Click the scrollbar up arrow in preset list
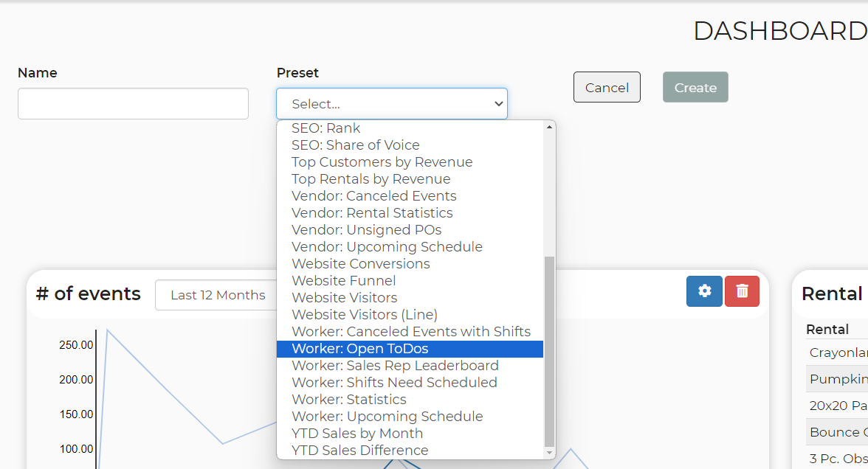 click(x=549, y=127)
